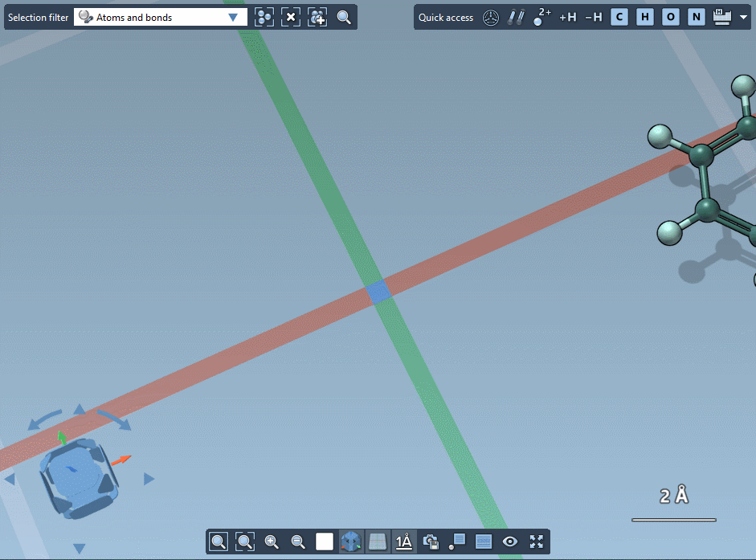Click the expand selection plus icon
756x560 pixels.
pos(317,17)
